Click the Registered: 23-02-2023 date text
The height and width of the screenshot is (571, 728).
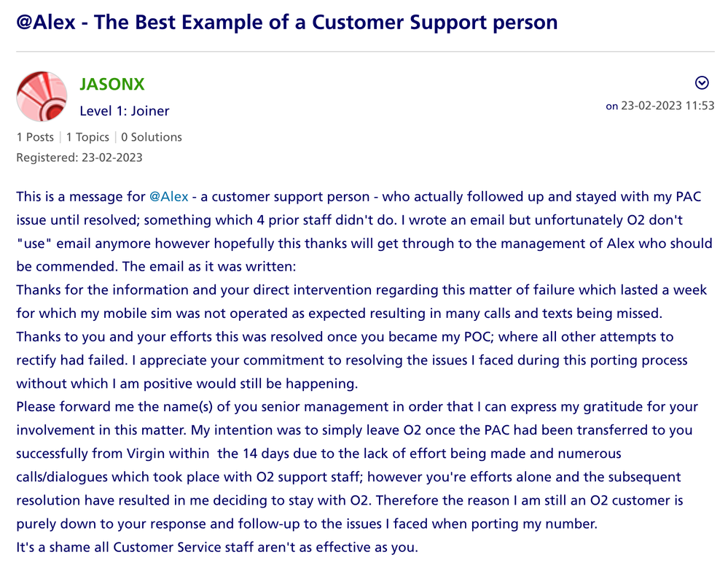(79, 158)
